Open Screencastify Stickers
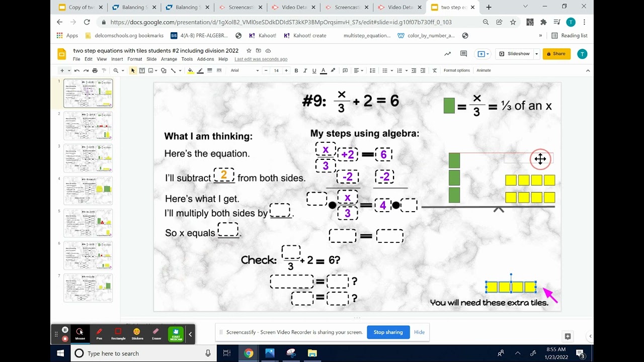 pyautogui.click(x=137, y=334)
